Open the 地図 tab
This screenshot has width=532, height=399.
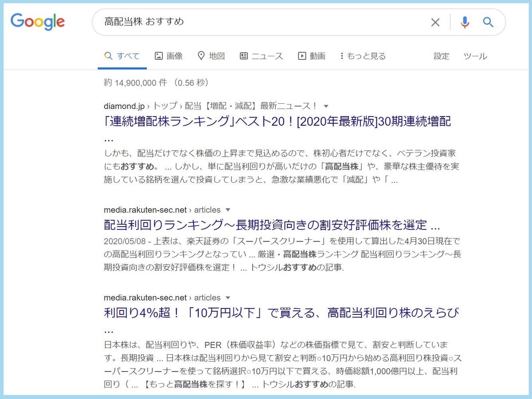(x=211, y=56)
